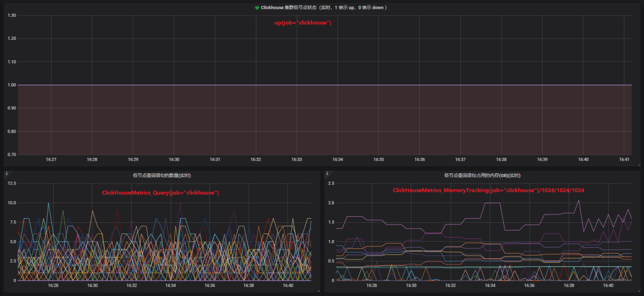644x296 pixels.
Task: Open the 各节点查询语句占用的内存(GB)(实时) panel title menu
Action: coord(482,176)
